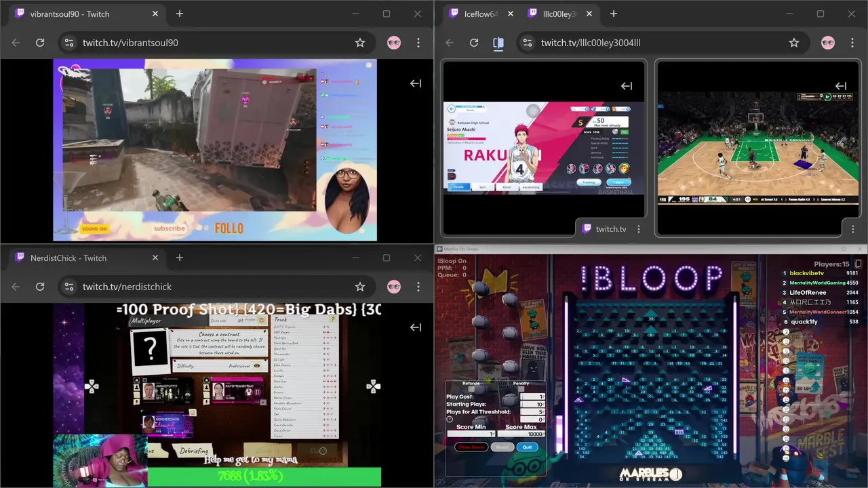Image resolution: width=868 pixels, height=488 pixels.
Task: Expand chat arrow on NerdistChick stream
Action: click(416, 327)
